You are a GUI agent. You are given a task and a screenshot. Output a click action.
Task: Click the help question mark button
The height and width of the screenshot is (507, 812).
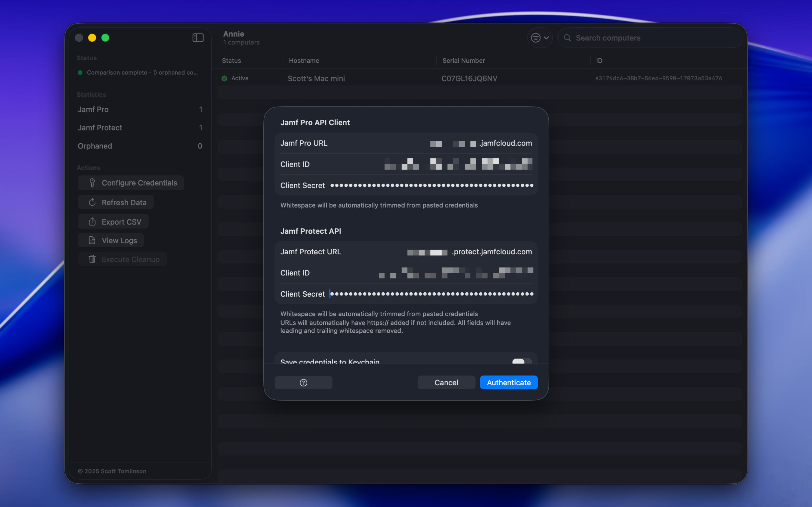(303, 383)
